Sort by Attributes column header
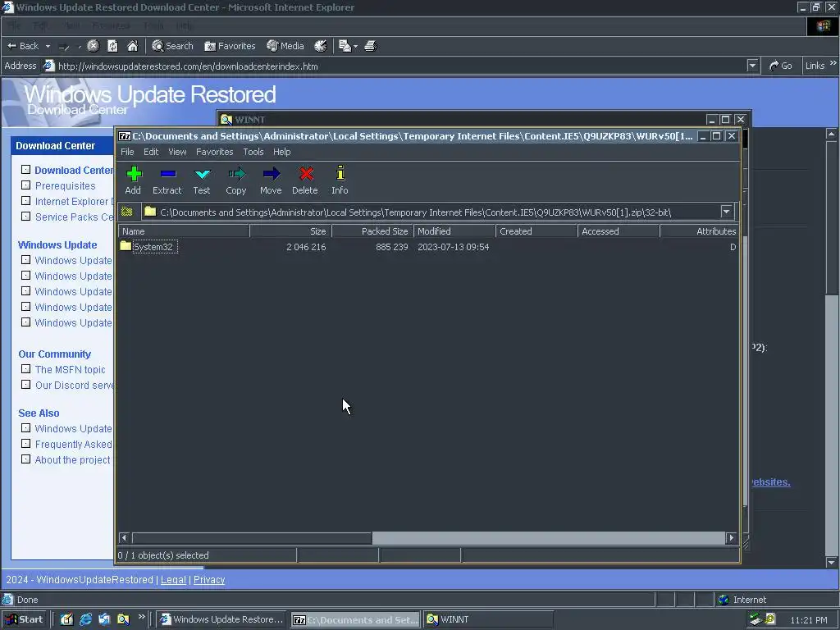Screen dimensions: 840x630 (700, 231)
